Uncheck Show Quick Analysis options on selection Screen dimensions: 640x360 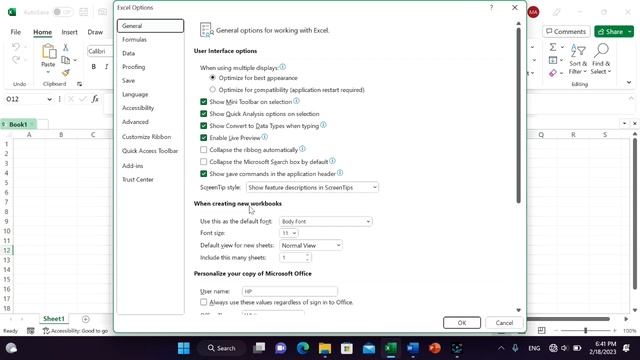(x=203, y=113)
